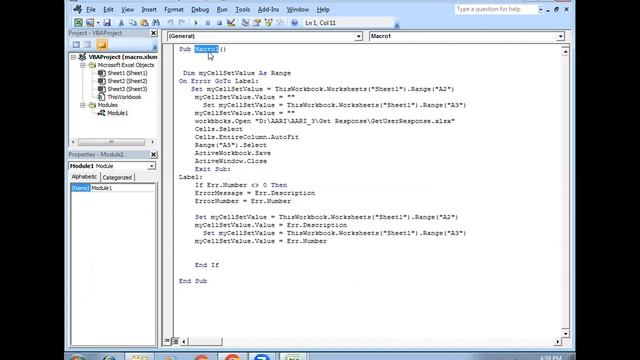640x360 pixels.
Task: Open the Module1 Module properties dropdown
Action: 151,166
